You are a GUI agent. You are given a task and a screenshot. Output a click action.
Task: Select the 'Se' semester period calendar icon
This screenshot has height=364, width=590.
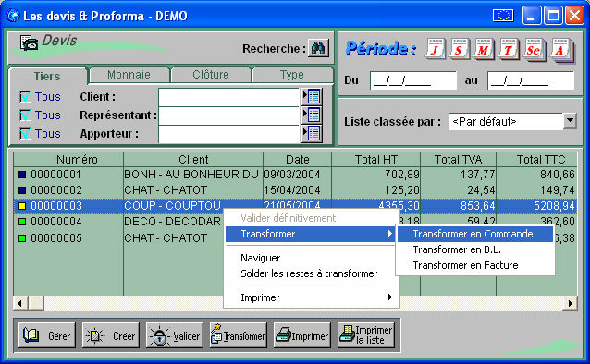(535, 49)
